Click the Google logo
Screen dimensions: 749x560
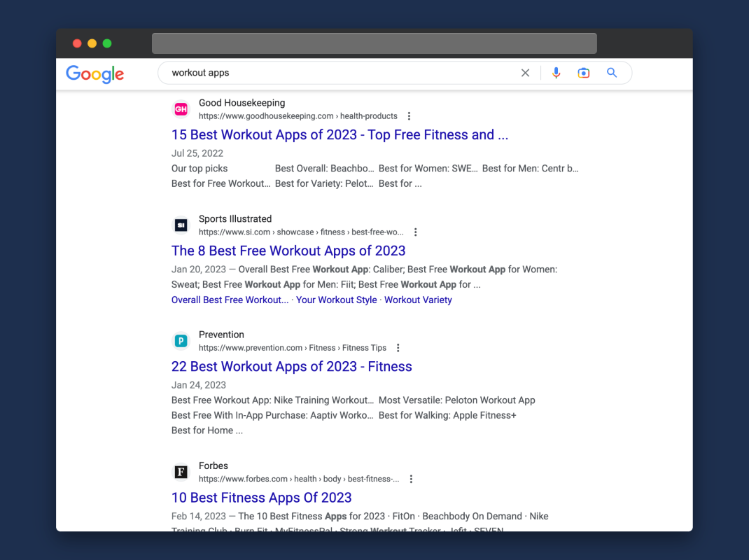[94, 74]
